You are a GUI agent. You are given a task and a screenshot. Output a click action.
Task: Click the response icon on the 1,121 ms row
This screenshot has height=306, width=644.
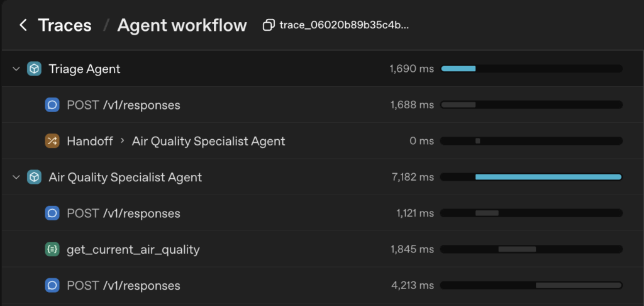click(x=52, y=213)
